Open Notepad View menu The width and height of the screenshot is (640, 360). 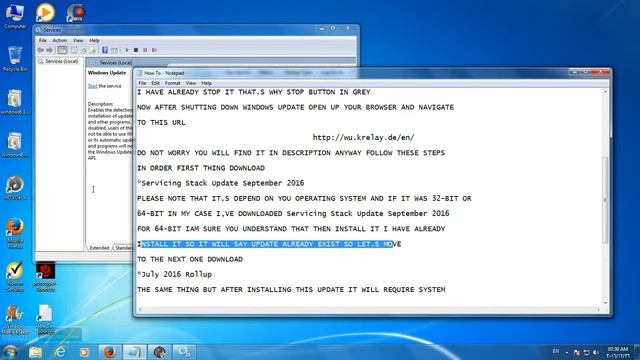(191, 83)
